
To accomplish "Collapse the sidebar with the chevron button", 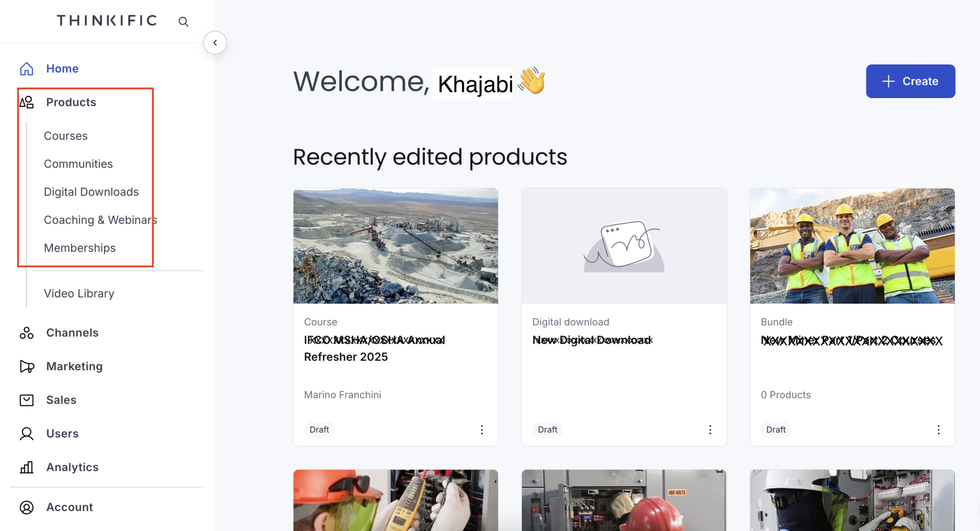I will coord(215,42).
